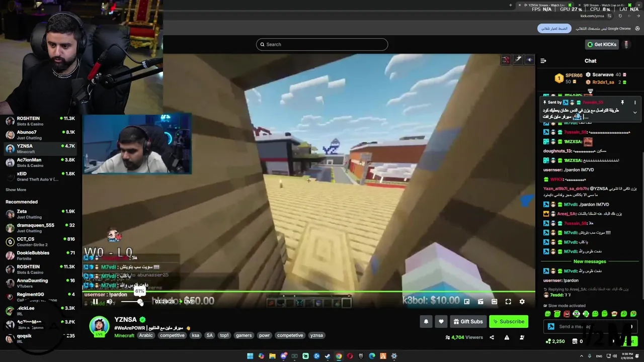644x362 pixels.
Task: Open xEID Grand Theft Auto channel
Action: (x=41, y=176)
